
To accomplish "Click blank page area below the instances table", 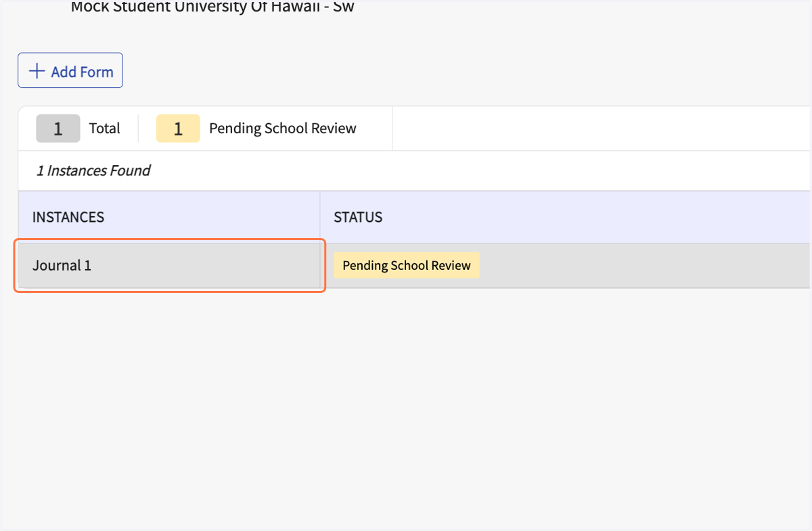I will (406, 406).
